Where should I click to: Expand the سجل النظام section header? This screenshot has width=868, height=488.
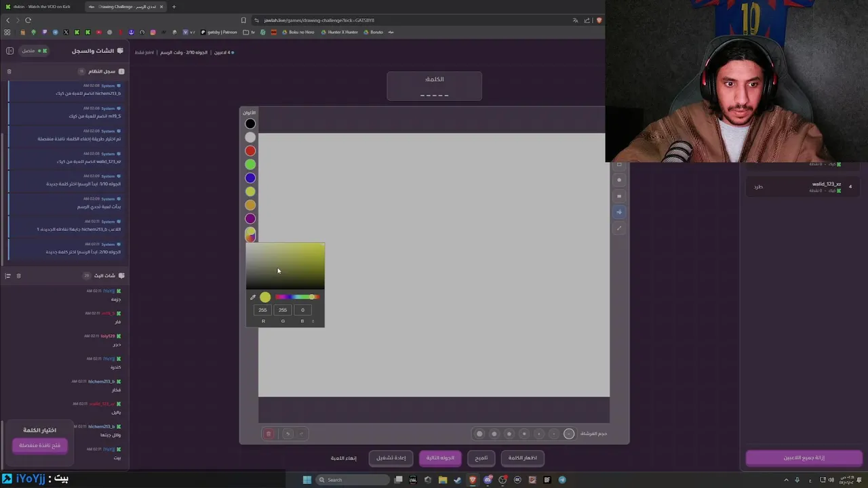coord(102,71)
